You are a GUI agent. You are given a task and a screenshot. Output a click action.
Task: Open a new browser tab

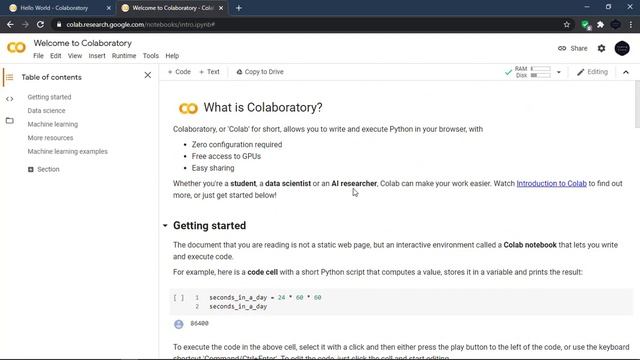[239, 8]
